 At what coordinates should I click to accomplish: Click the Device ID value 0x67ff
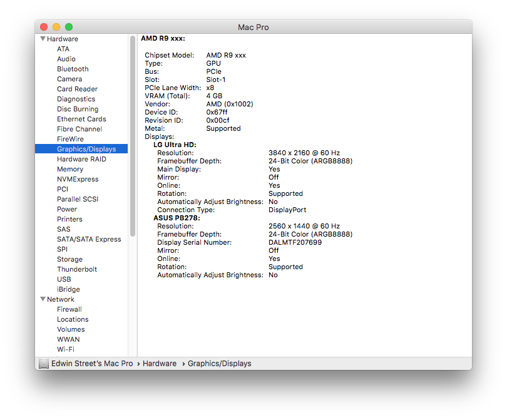point(217,112)
